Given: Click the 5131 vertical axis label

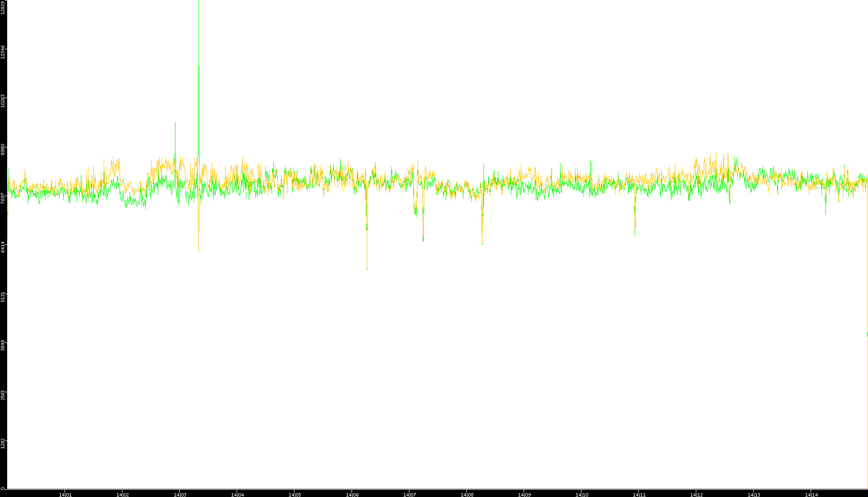Looking at the screenshot, I should pos(3,296).
